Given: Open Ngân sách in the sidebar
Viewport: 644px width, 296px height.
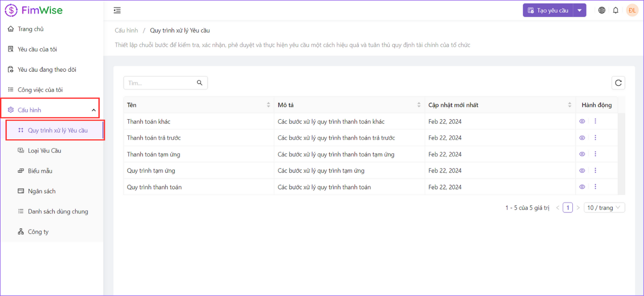Looking at the screenshot, I should (x=42, y=191).
